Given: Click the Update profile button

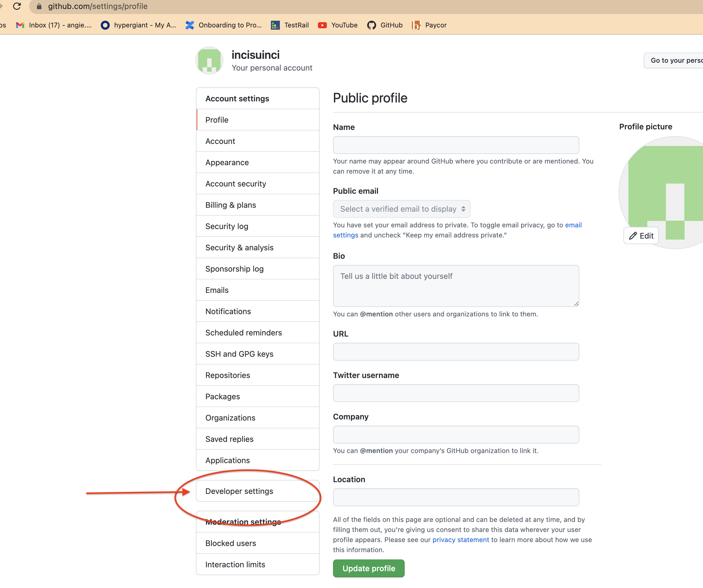Looking at the screenshot, I should tap(369, 568).
